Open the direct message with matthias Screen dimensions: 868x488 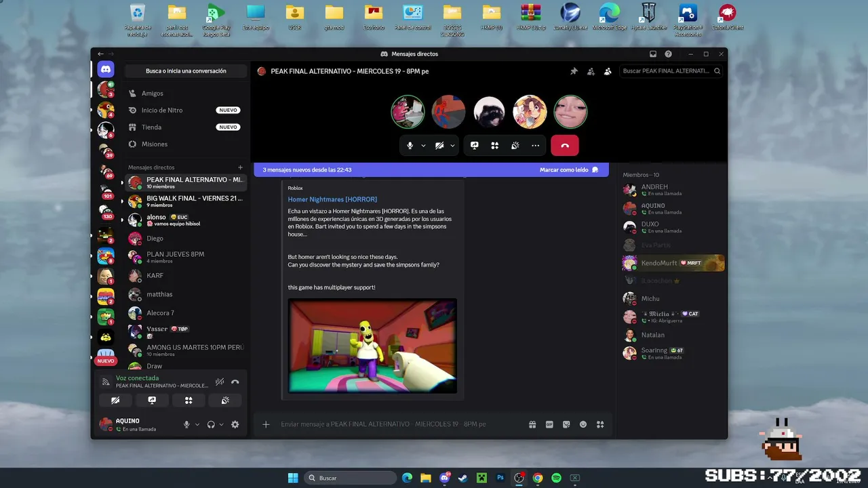coord(186,295)
